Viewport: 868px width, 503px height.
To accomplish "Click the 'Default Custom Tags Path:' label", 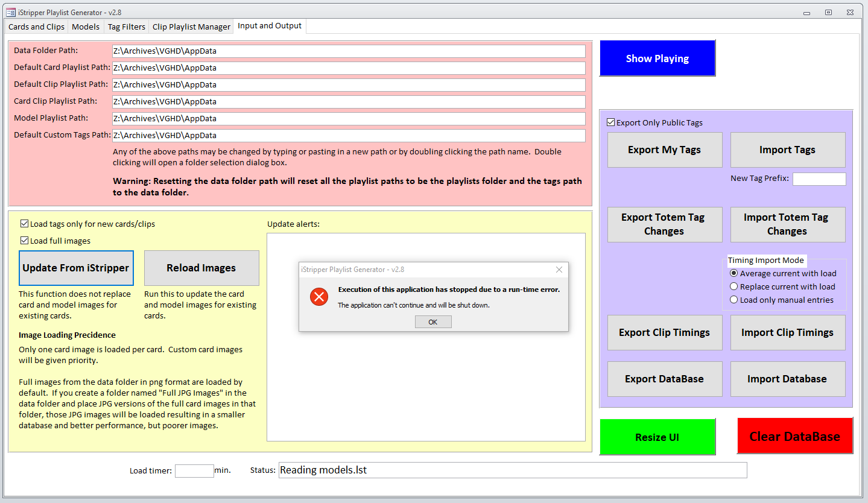I will (63, 135).
